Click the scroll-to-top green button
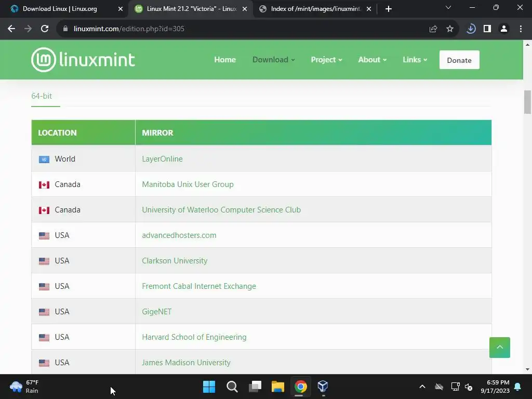 click(x=499, y=348)
